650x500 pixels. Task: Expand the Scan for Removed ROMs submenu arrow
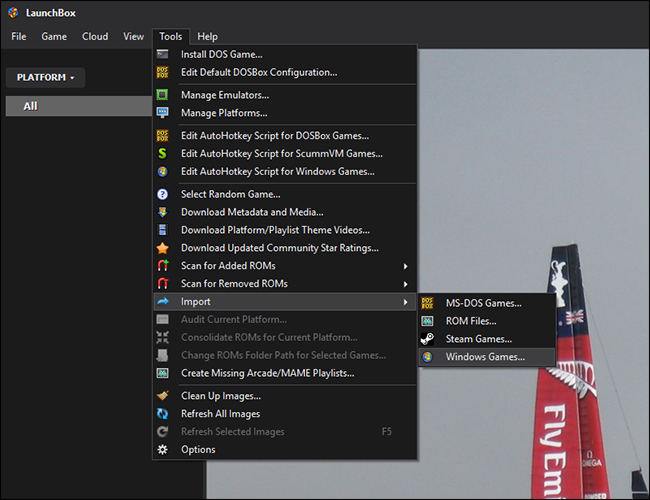(x=405, y=284)
